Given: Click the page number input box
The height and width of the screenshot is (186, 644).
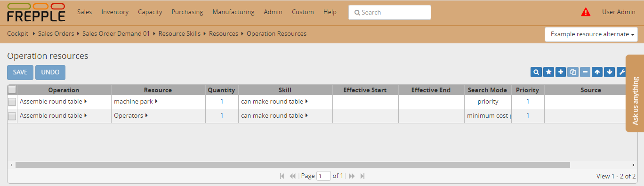Looking at the screenshot, I should [x=324, y=176].
